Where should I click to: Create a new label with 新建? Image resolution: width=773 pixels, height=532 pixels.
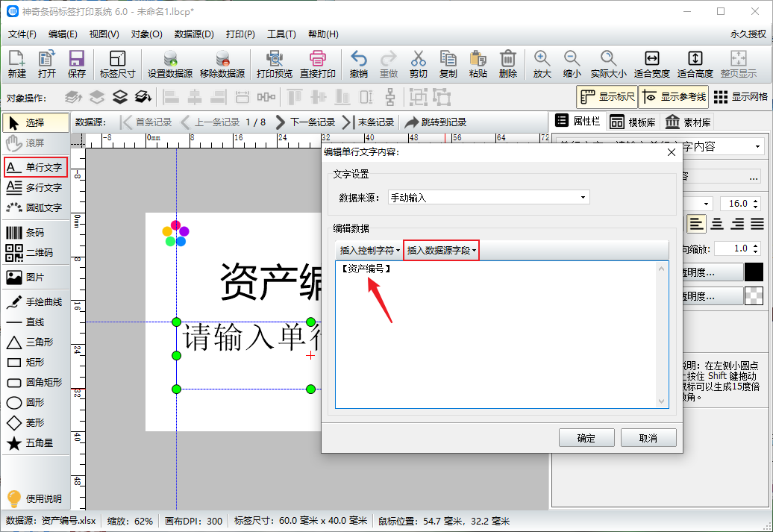click(x=16, y=64)
